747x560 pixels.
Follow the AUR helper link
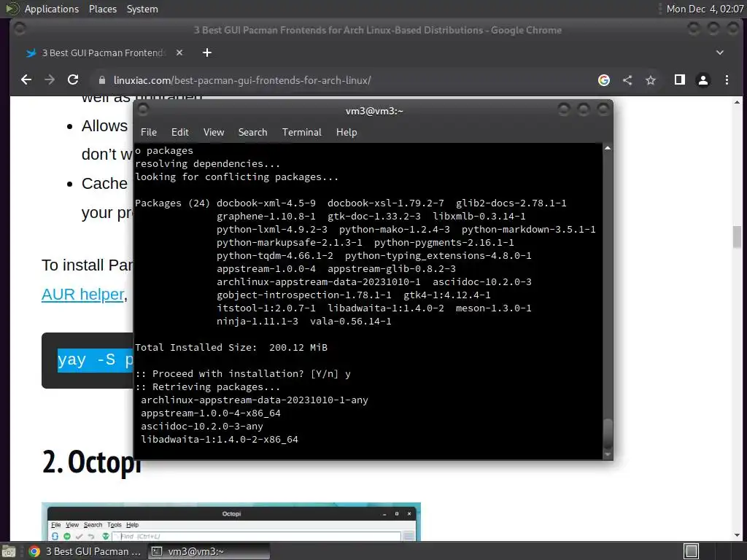pyautogui.click(x=83, y=295)
